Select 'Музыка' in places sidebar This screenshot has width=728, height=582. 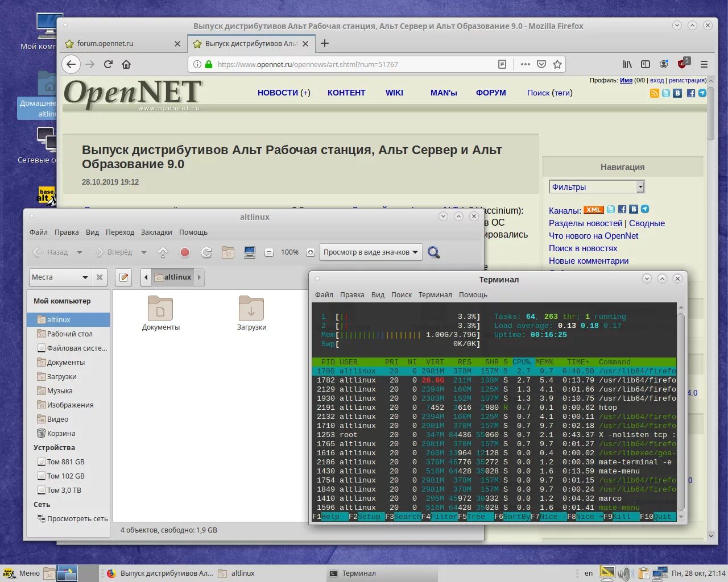(69, 391)
